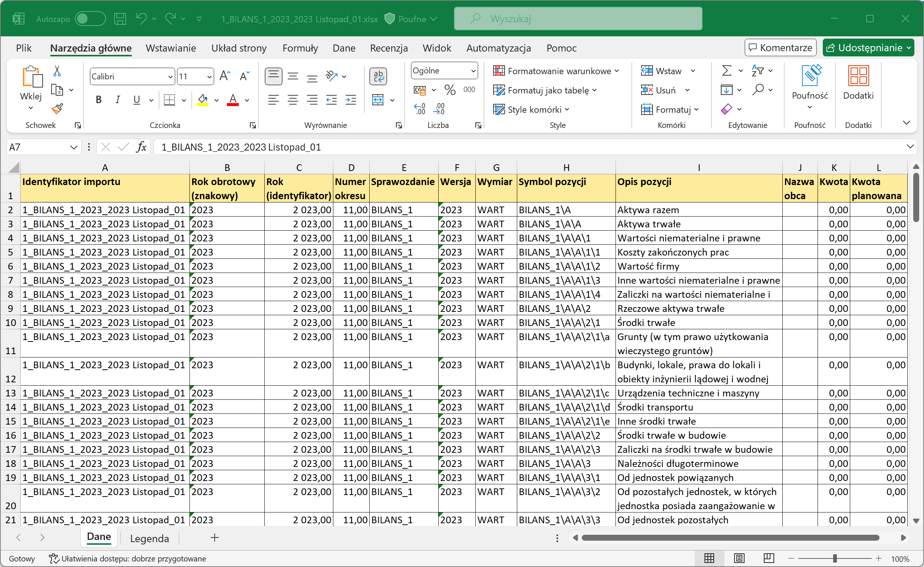Toggle Bold formatting
This screenshot has height=567, width=924.
click(x=99, y=100)
